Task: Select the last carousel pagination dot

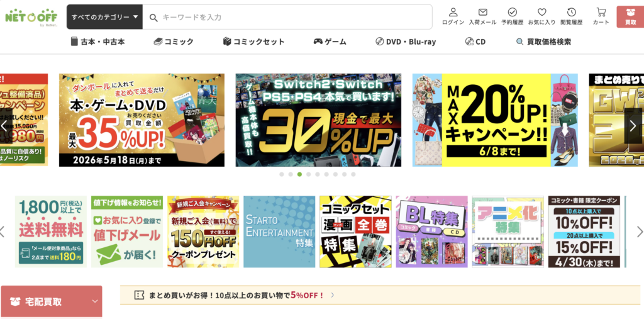Action: (x=353, y=174)
